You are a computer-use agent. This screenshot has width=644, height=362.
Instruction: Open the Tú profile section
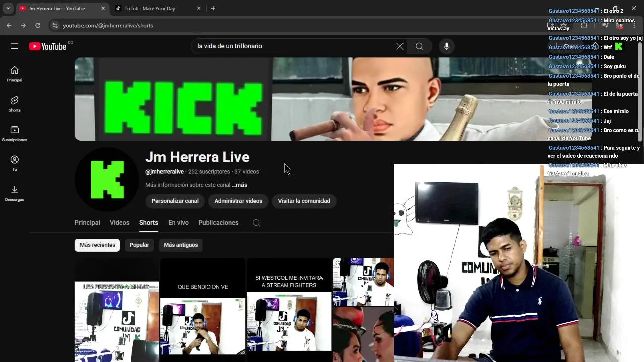click(15, 163)
